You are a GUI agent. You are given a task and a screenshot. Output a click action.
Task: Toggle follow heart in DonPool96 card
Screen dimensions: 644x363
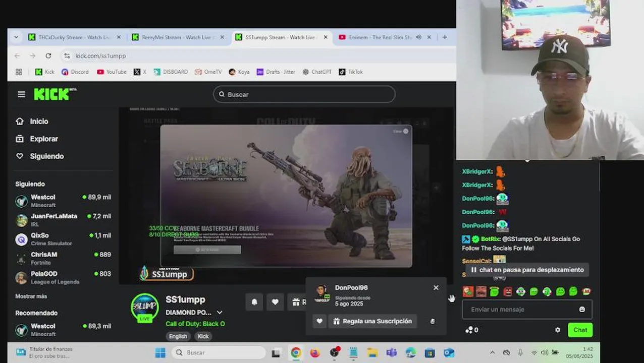(319, 321)
